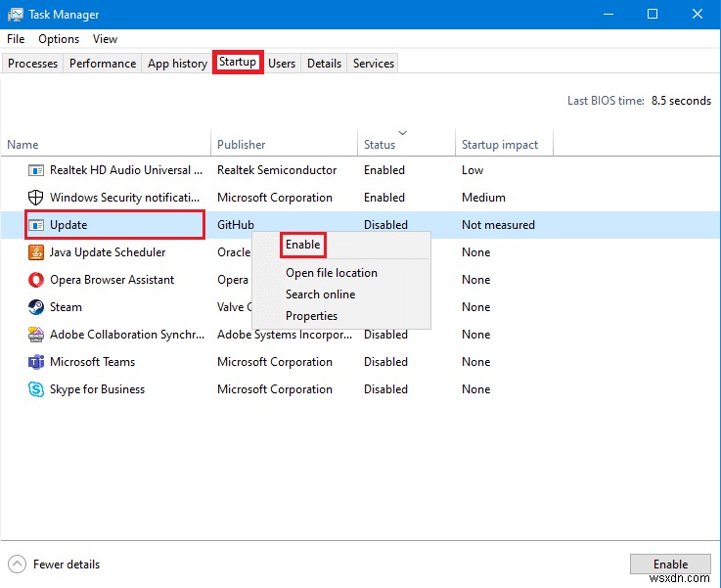
Task: Open the Options menu
Action: pyautogui.click(x=59, y=39)
